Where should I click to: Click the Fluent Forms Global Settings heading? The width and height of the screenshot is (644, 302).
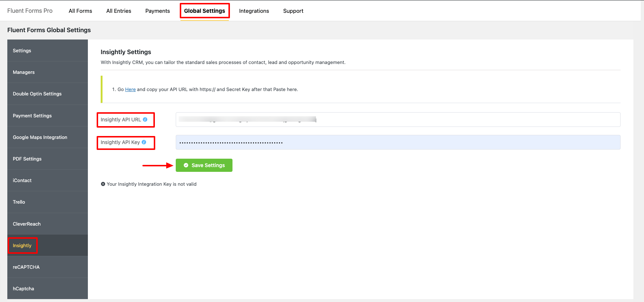click(x=49, y=30)
